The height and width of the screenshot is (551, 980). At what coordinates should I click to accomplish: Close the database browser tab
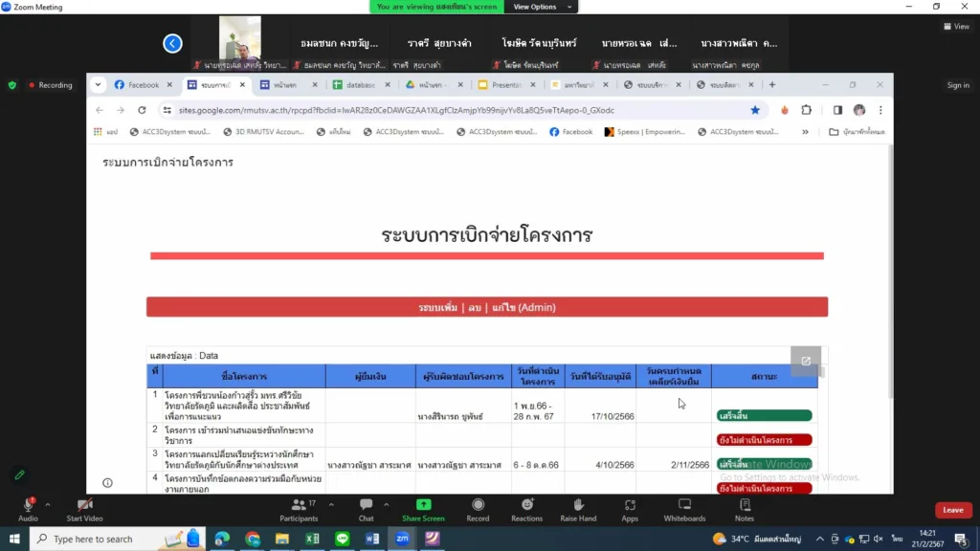pyautogui.click(x=388, y=85)
